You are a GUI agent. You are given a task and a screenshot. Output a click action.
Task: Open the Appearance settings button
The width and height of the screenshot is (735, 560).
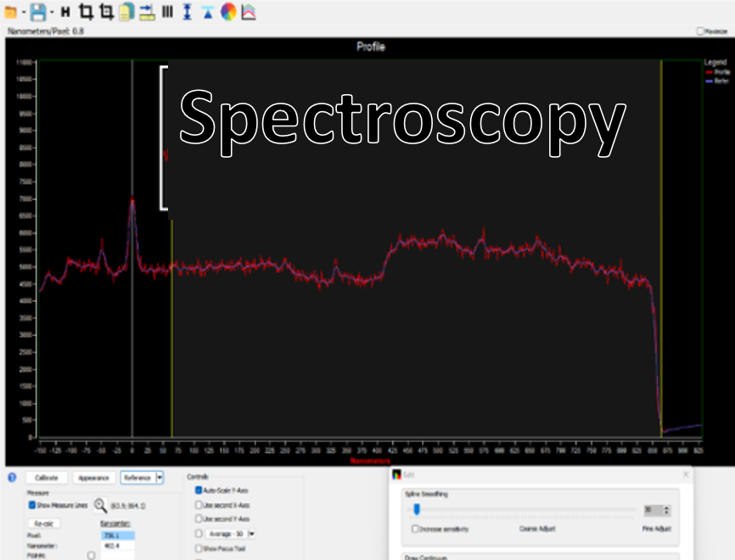(93, 478)
